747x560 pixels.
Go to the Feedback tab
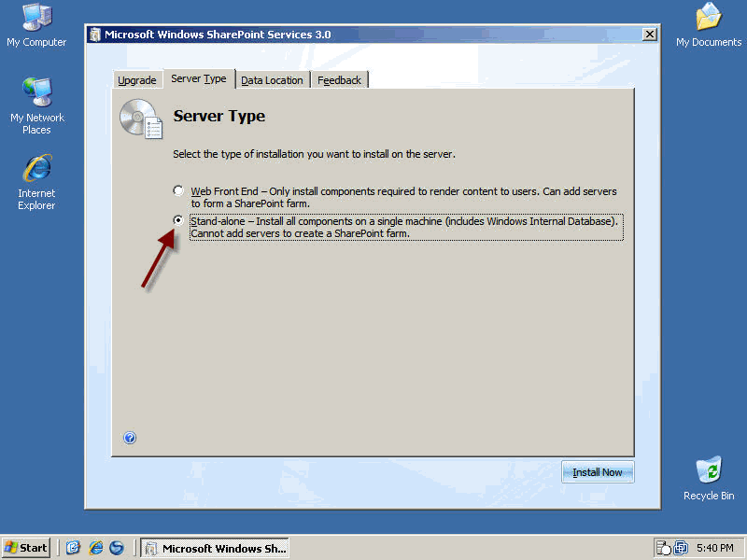339,80
